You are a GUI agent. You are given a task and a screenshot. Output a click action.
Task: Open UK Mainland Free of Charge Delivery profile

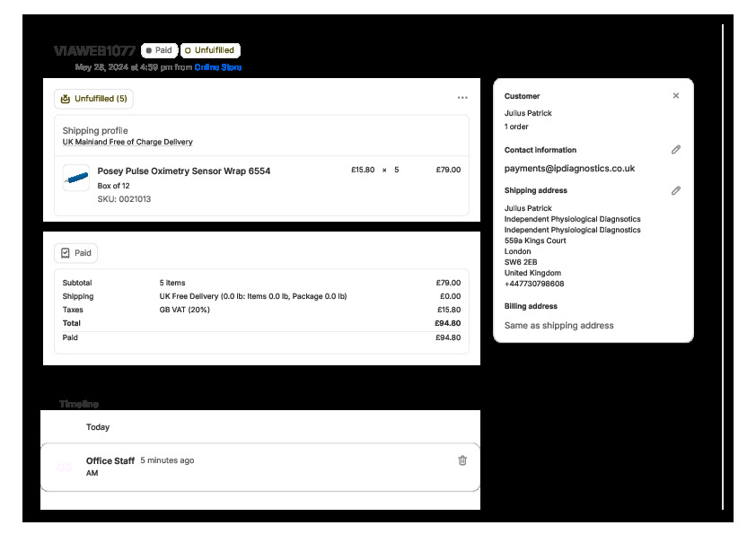127,142
